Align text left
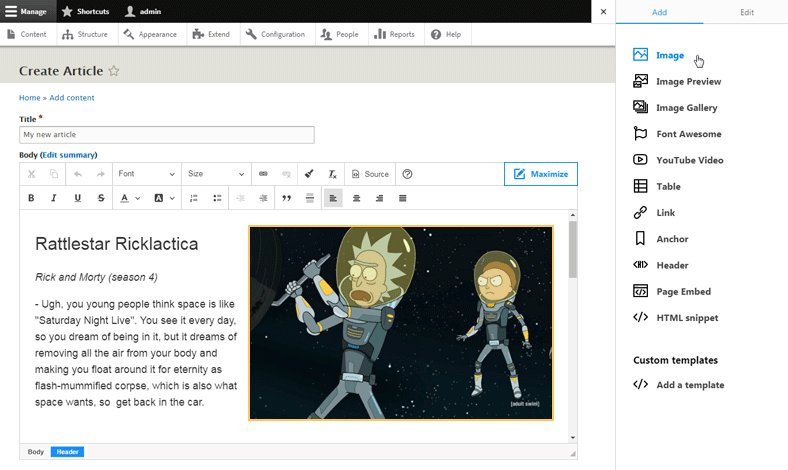 click(333, 198)
